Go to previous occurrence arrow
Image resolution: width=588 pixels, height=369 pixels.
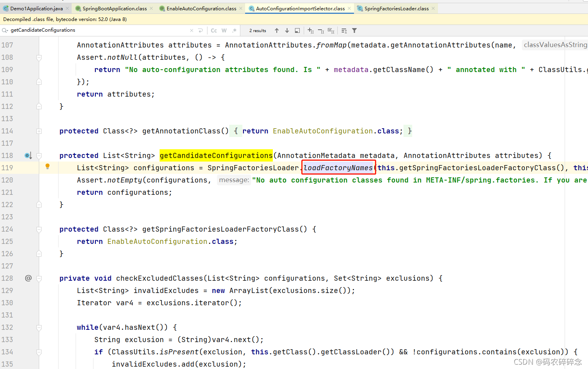click(x=277, y=30)
